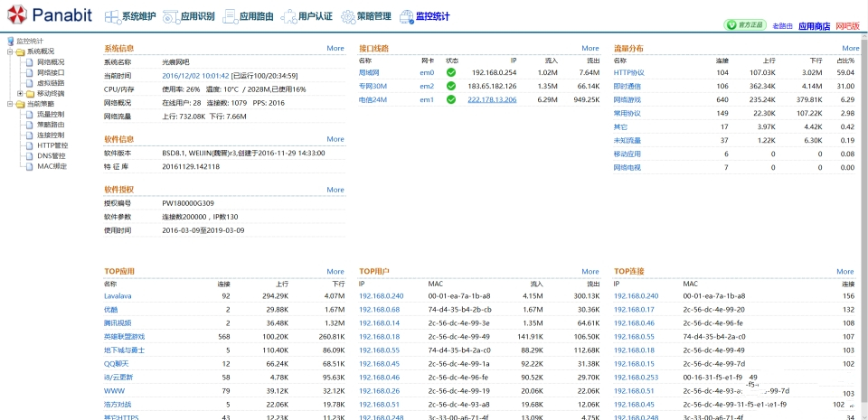Click More link beside 系统信息
868x420 pixels.
pos(335,48)
